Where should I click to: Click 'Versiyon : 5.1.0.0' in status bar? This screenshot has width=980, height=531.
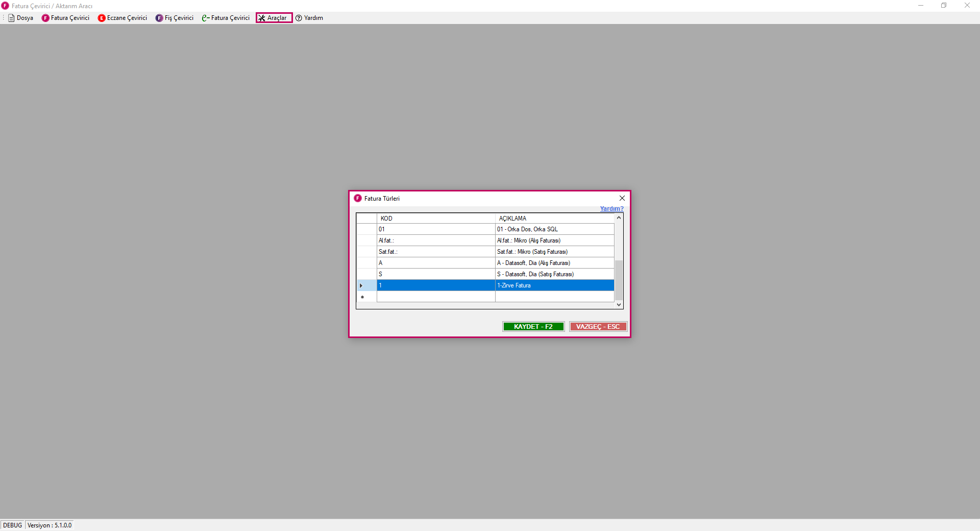coord(50,525)
